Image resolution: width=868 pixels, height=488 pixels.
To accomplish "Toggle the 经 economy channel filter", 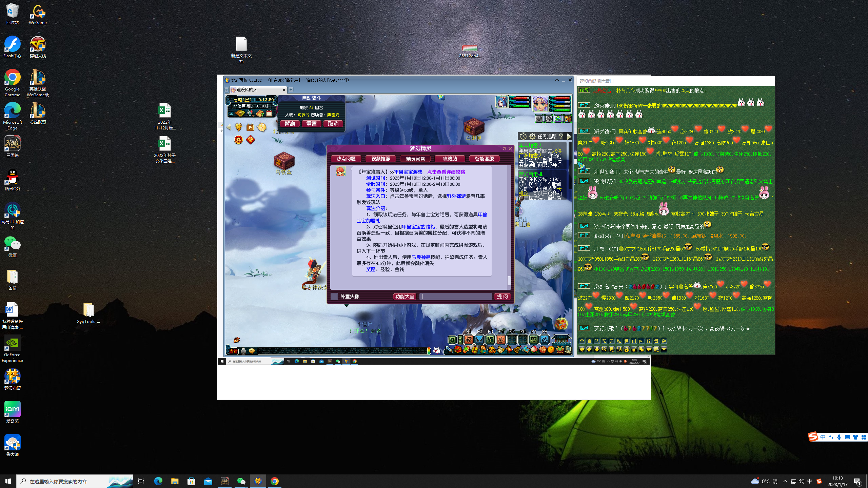I will point(649,341).
